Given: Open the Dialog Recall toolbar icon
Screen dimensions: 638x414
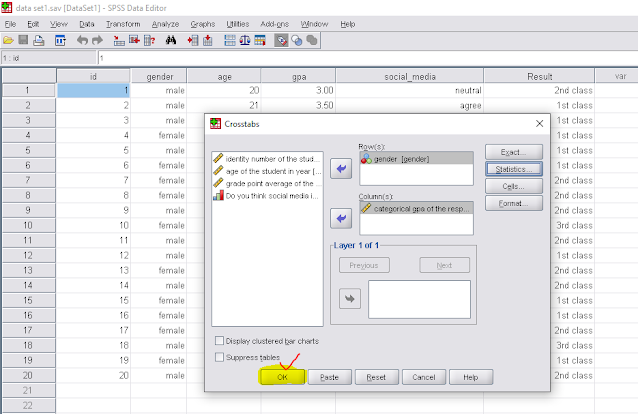Looking at the screenshot, I should coord(60,40).
